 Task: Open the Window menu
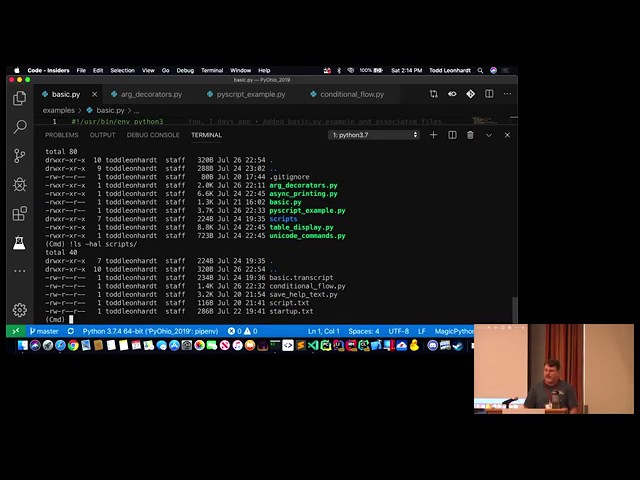coord(240,70)
